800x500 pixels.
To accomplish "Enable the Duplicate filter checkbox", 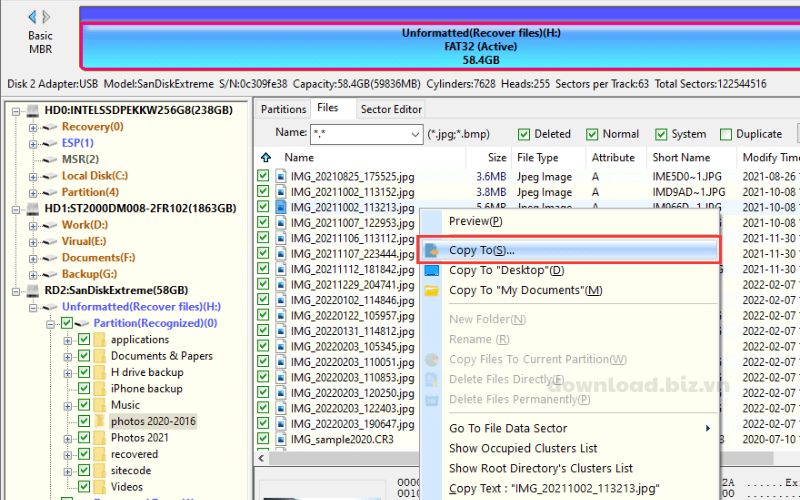I will click(722, 134).
